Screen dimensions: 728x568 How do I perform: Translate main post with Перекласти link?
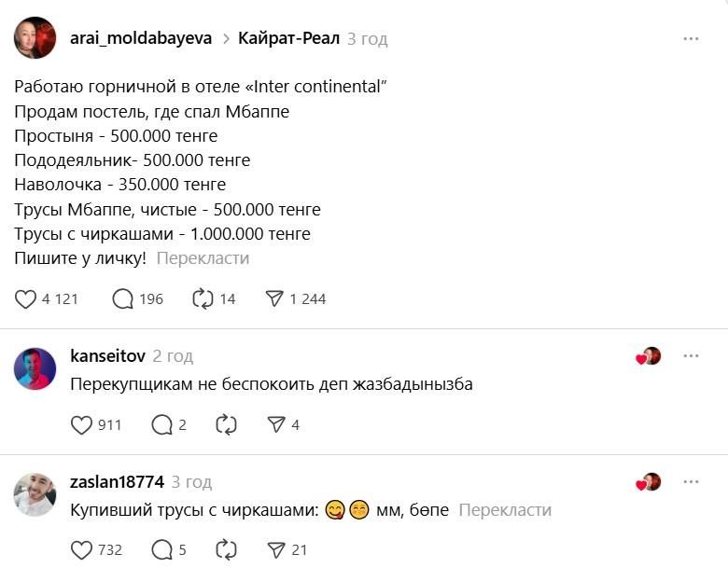(x=203, y=258)
